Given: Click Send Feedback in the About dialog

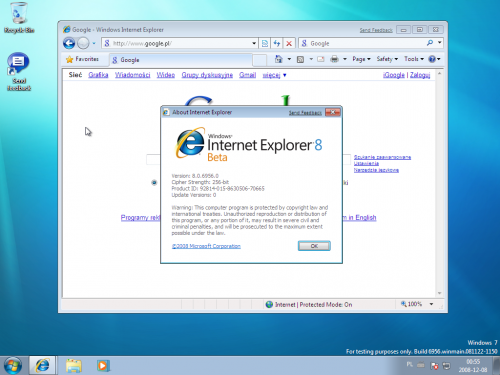Looking at the screenshot, I should (x=305, y=113).
